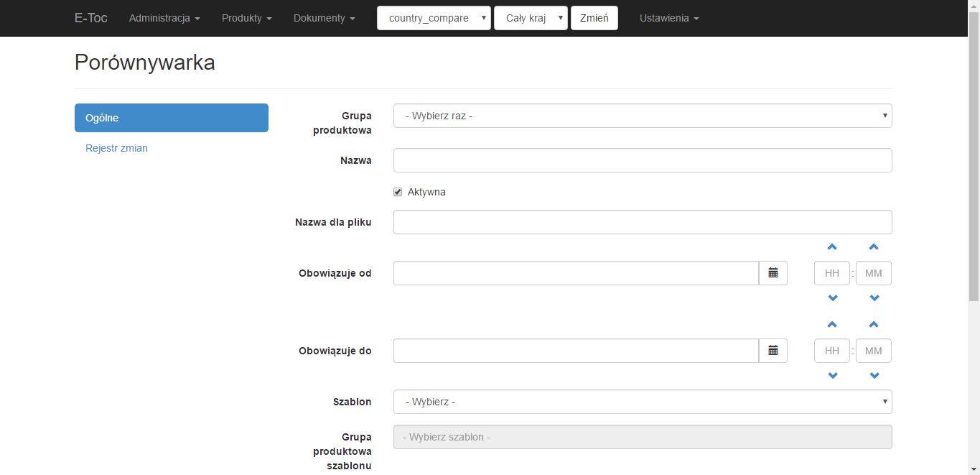Expand the Ustawienia menu

[x=669, y=18]
